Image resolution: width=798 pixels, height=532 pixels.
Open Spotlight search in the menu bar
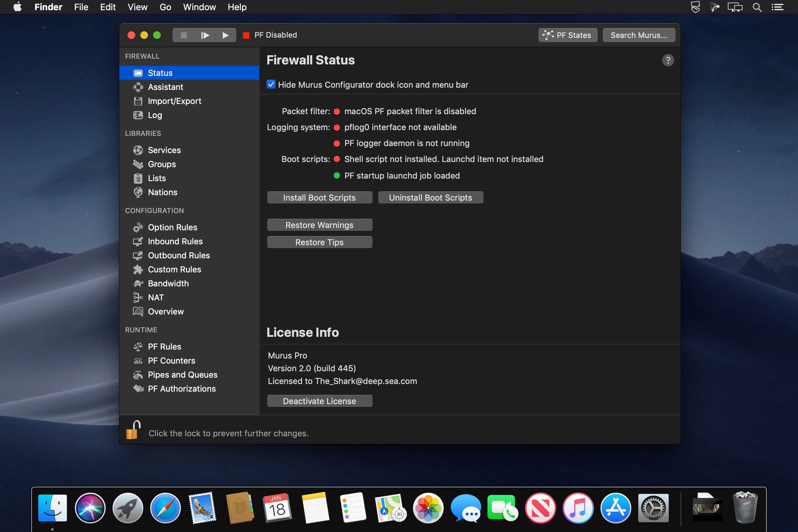coord(757,7)
